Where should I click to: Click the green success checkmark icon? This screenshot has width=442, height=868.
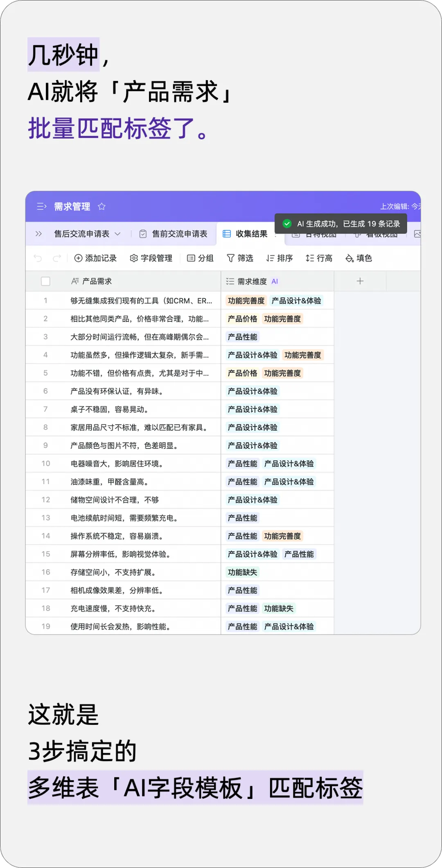click(287, 224)
